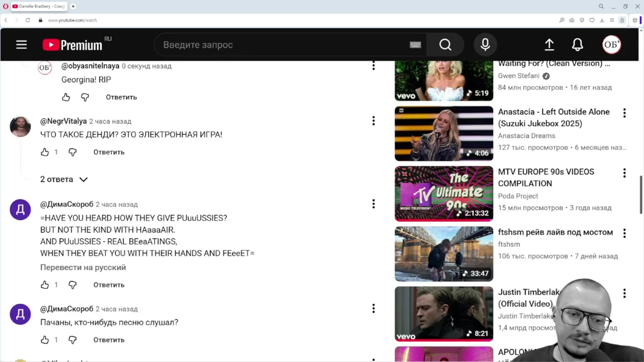Open the on-screen keyboard in search box
644x362 pixels.
pyautogui.click(x=415, y=45)
